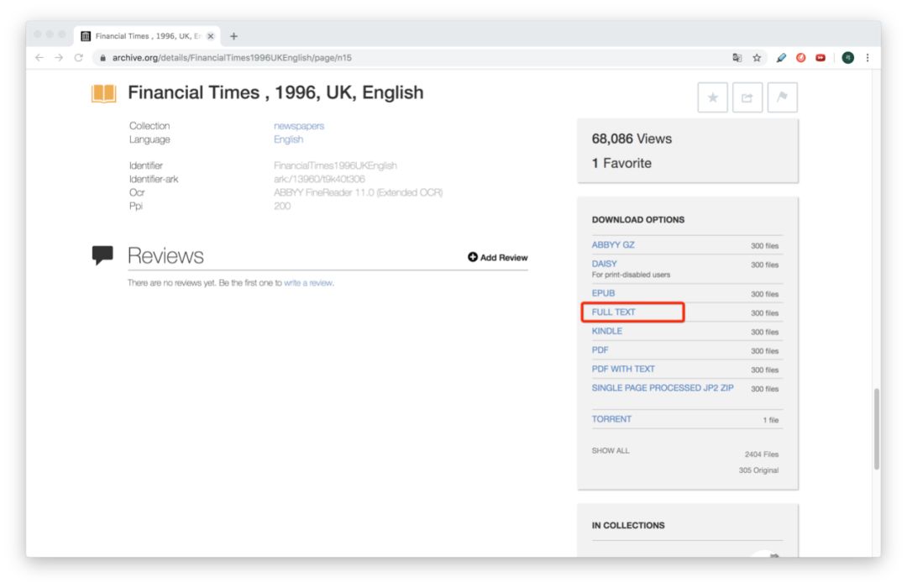
Task: Download SINGLE PAGE PROCESSED JP2 ZIP
Action: (x=663, y=388)
